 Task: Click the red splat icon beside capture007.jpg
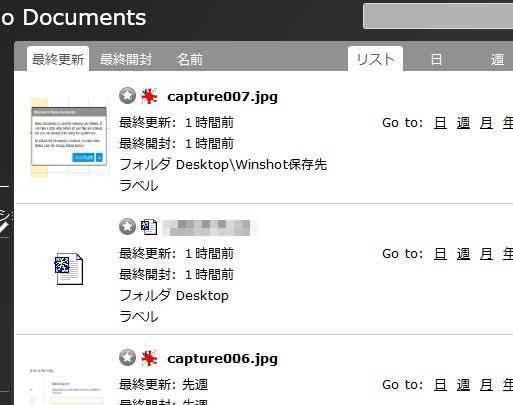coord(149,96)
